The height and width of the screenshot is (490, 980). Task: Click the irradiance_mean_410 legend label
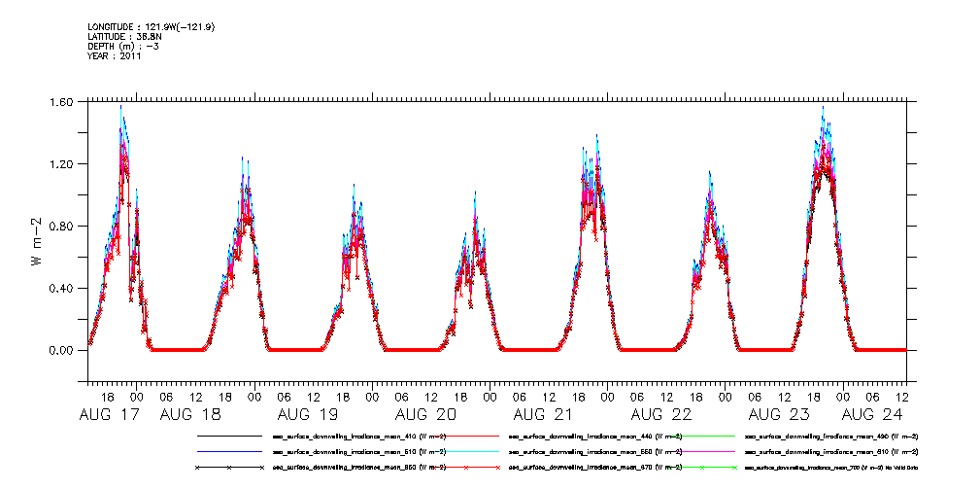point(359,436)
